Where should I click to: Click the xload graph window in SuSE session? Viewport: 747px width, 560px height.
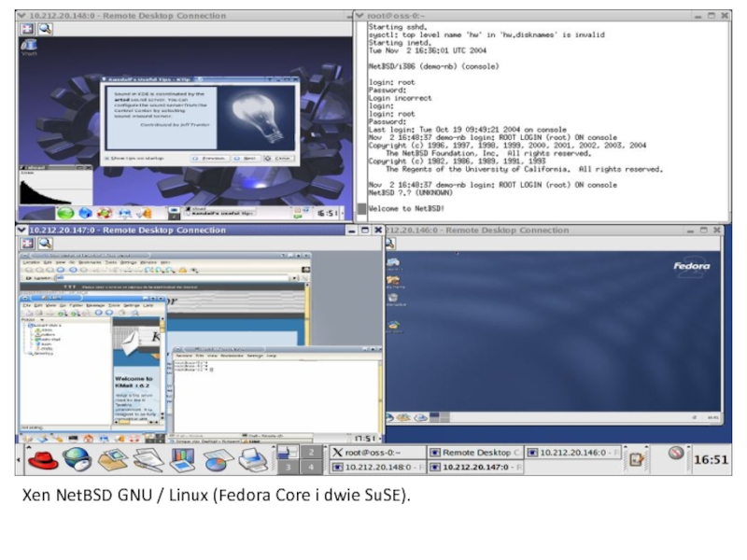click(x=56, y=186)
